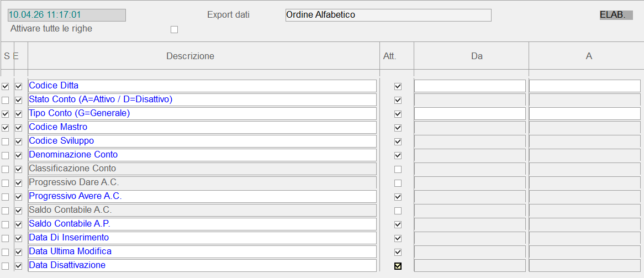
Task: Enable the 'Attivare tutte le righe' checkbox
Action: click(175, 29)
